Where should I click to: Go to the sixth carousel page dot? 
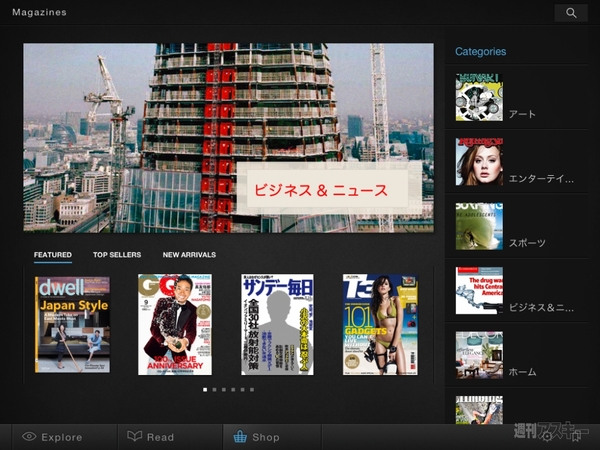(x=252, y=390)
